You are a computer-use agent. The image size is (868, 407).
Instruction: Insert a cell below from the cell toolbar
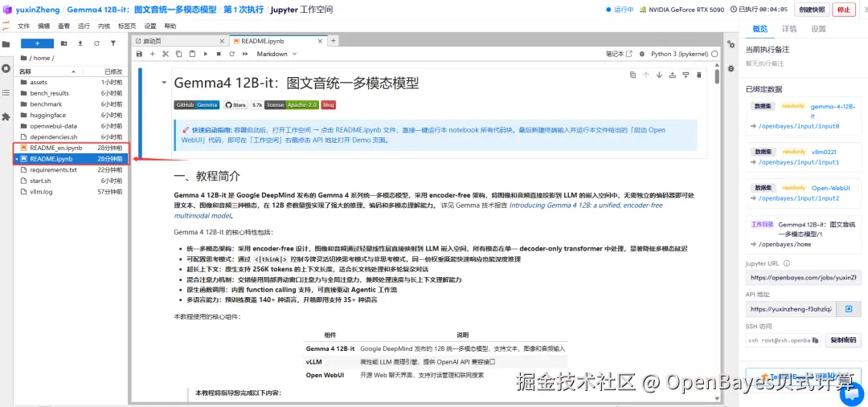pos(686,75)
